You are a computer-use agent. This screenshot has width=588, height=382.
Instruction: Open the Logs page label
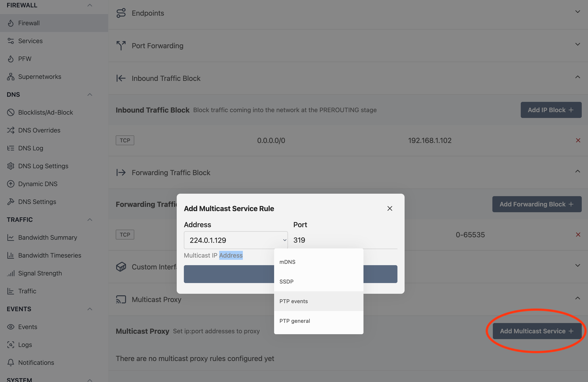tap(25, 345)
